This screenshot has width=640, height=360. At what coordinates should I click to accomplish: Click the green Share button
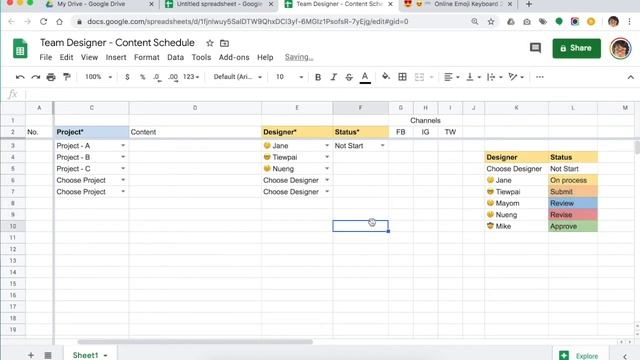pos(576,48)
